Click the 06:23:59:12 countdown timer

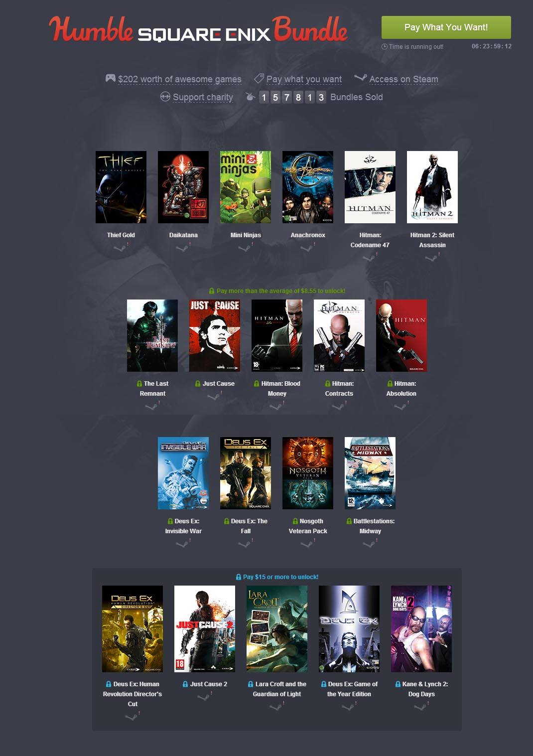(492, 46)
